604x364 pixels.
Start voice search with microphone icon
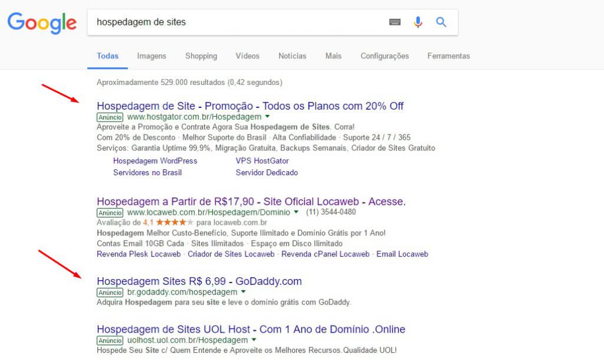(418, 22)
